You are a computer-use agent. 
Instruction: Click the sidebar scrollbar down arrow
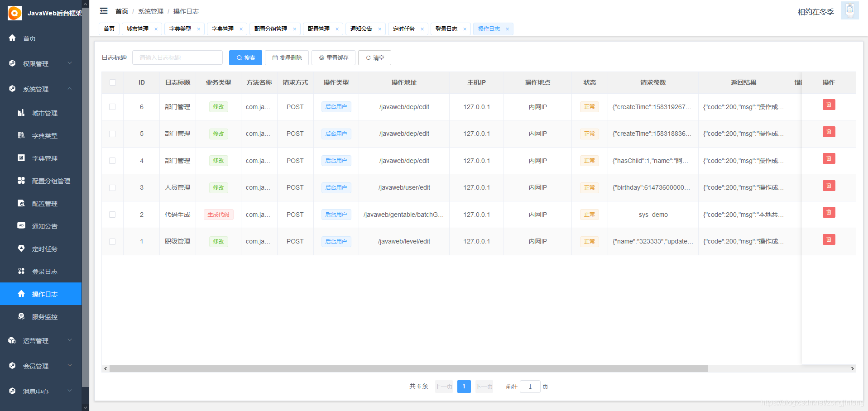tap(86, 407)
